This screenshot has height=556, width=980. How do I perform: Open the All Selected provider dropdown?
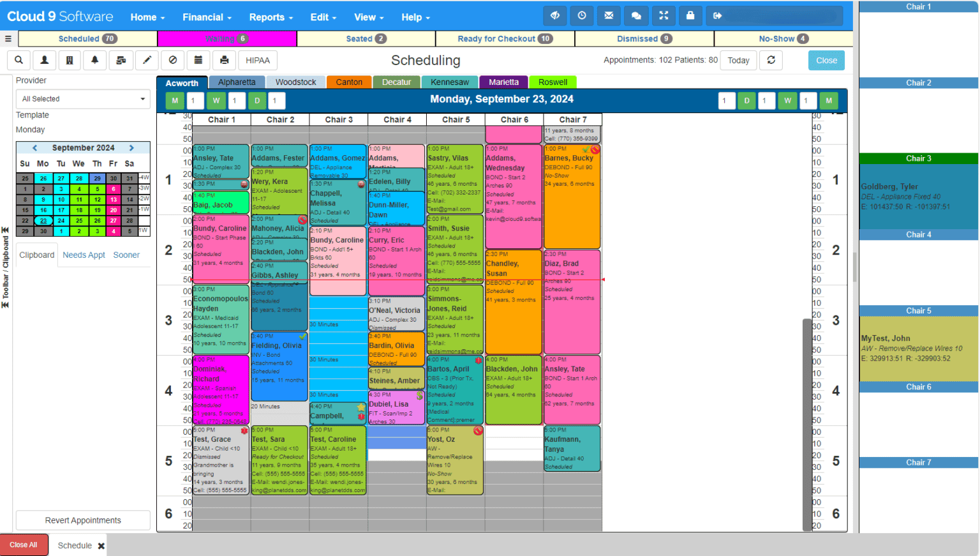coord(82,98)
